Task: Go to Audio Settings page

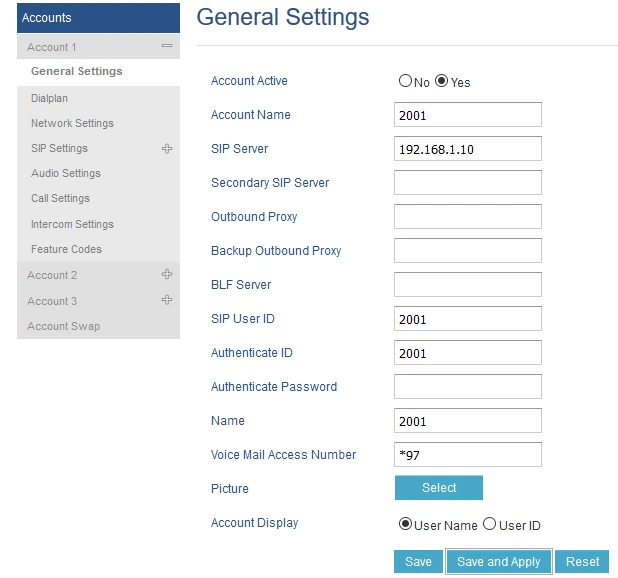Action: pos(66,173)
